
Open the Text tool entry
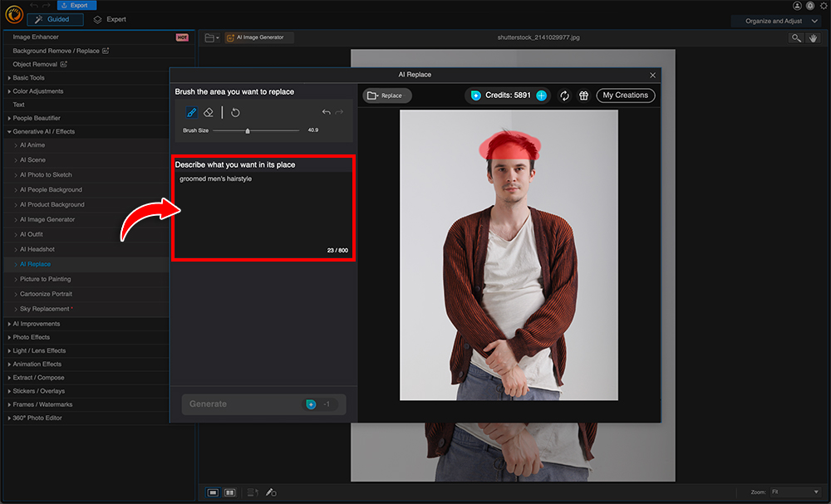pos(86,105)
